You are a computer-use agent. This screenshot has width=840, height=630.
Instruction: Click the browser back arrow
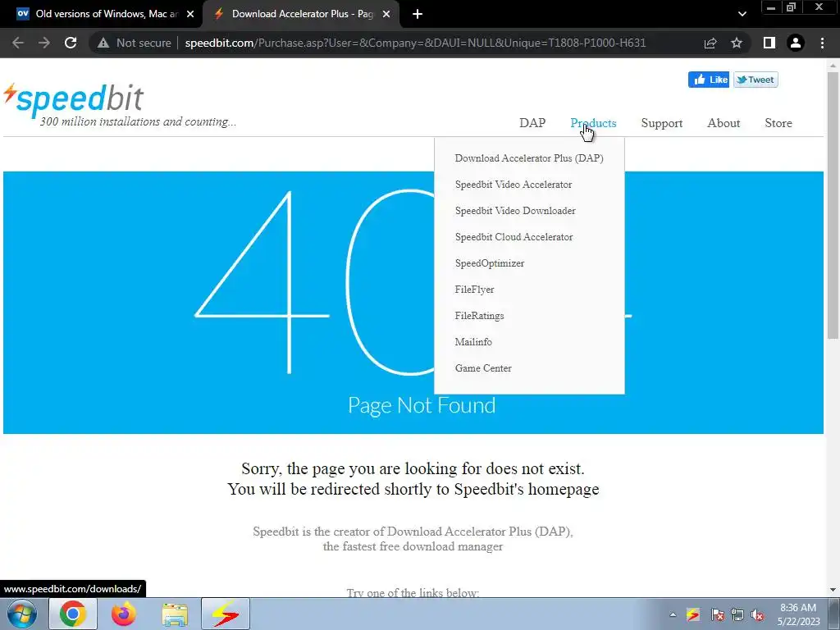(x=18, y=43)
